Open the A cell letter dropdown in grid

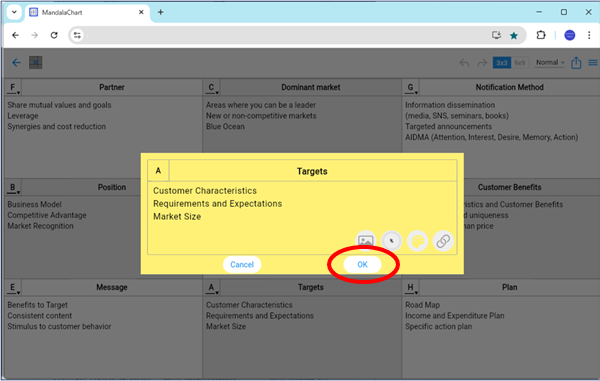point(211,288)
